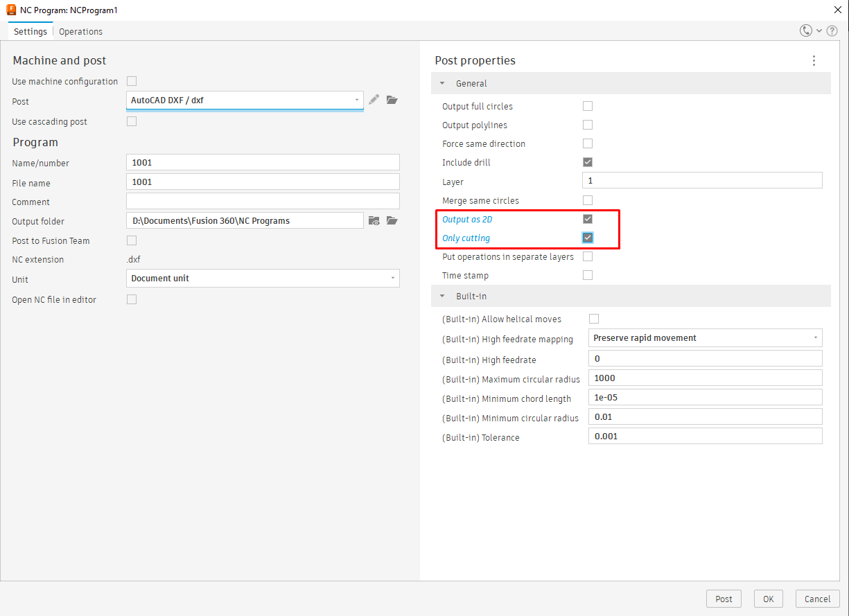
Task: Click the Comment input field
Action: coord(262,201)
